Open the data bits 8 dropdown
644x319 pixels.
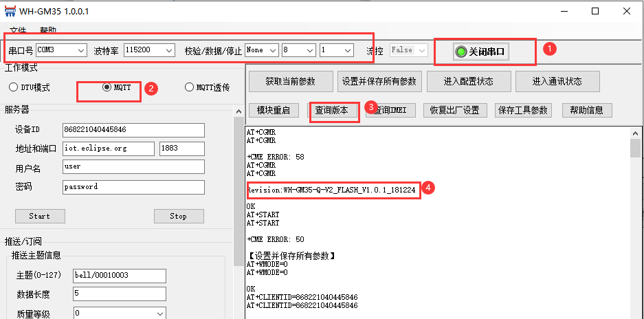pos(309,50)
